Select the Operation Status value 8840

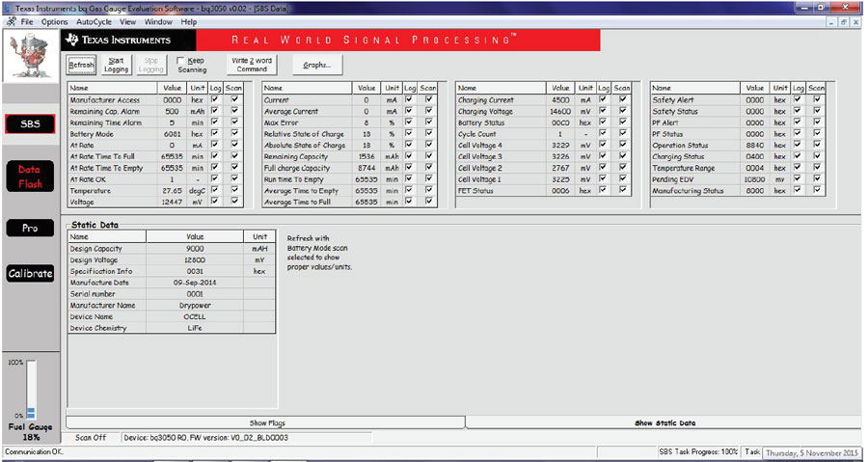pyautogui.click(x=754, y=145)
